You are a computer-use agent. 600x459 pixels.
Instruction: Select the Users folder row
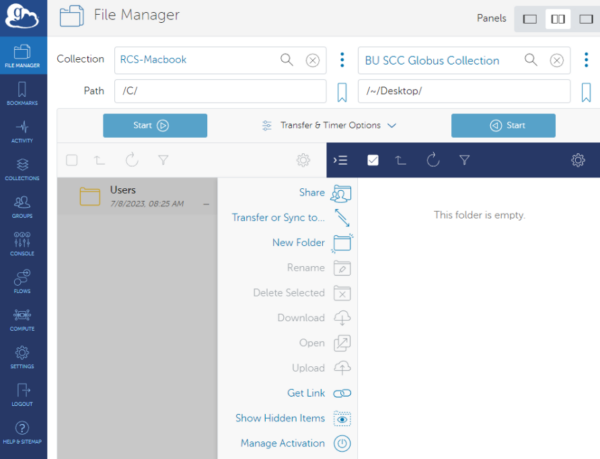(137, 196)
